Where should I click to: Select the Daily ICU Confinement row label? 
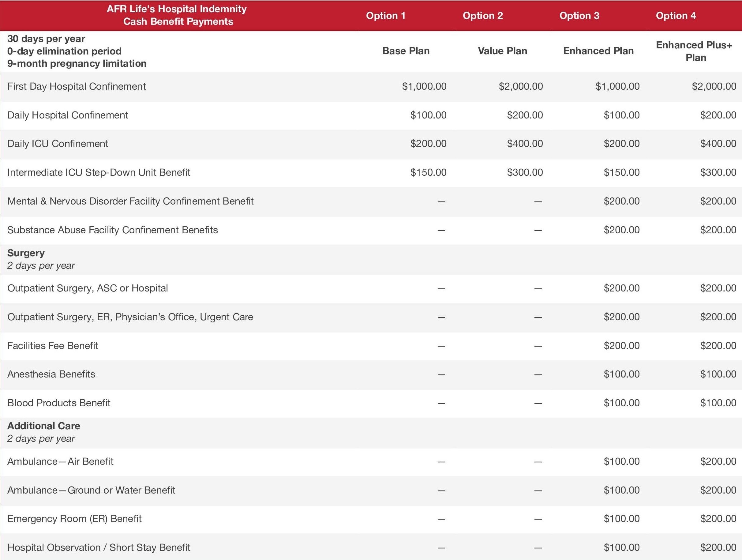[58, 144]
